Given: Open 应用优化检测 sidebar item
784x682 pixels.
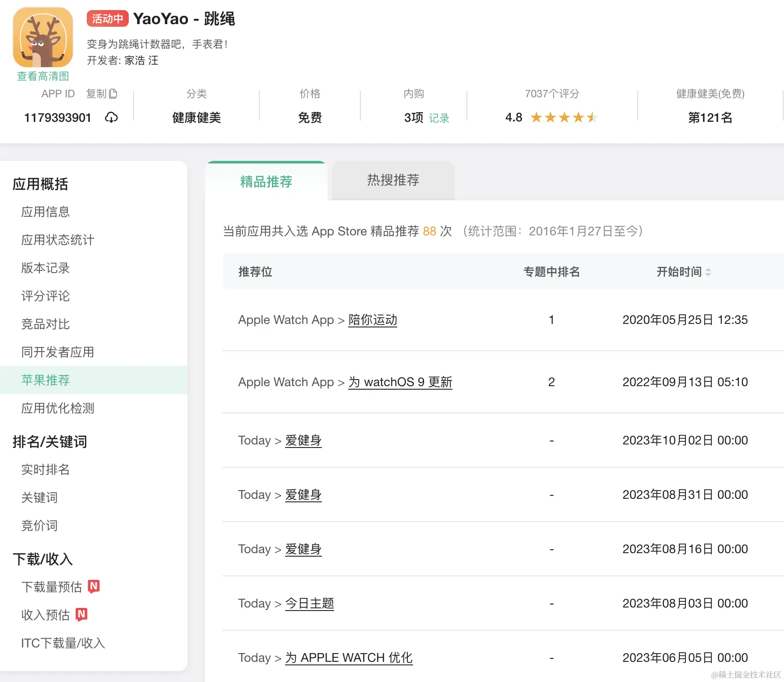Looking at the screenshot, I should tap(58, 408).
